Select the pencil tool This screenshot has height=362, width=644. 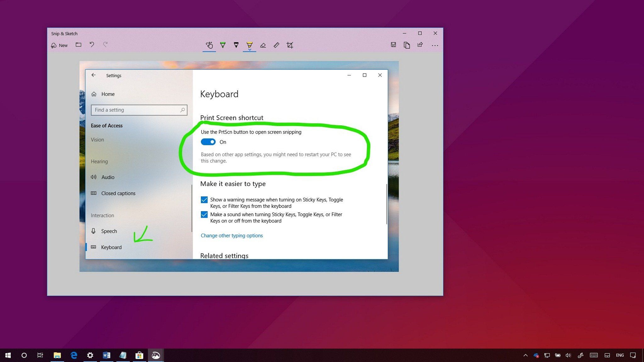236,45
